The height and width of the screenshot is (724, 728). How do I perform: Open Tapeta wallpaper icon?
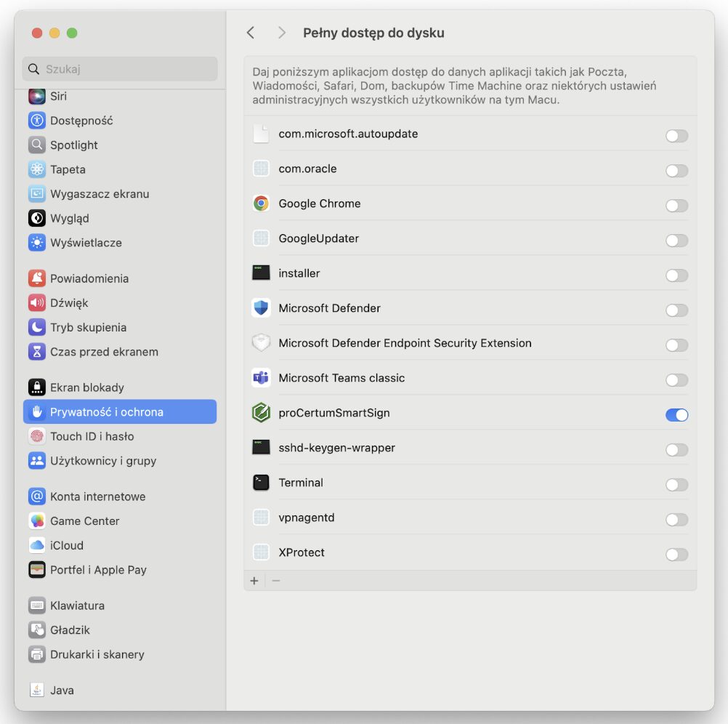37,169
